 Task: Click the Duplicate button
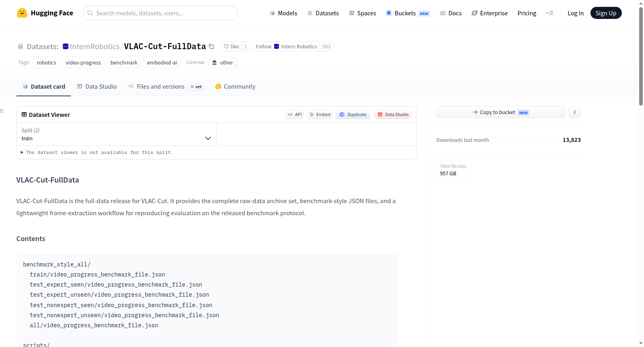(x=353, y=114)
